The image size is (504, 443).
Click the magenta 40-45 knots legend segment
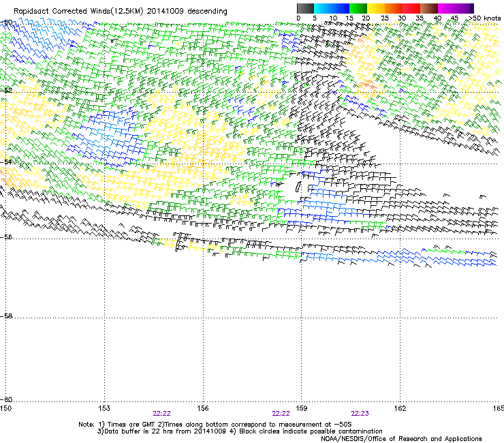pyautogui.click(x=447, y=8)
